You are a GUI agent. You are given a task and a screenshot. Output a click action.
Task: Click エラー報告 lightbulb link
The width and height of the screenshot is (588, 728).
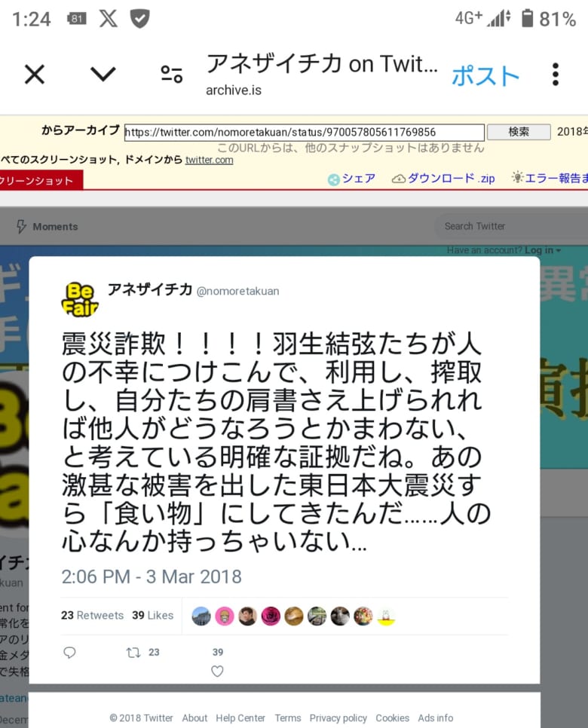550,179
